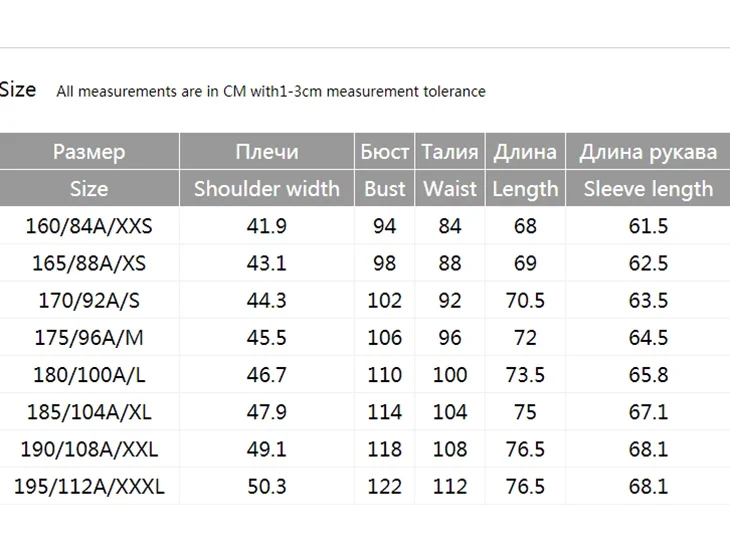Click the 185/104A/XL size cell
This screenshot has height=553, width=730.
(x=89, y=412)
